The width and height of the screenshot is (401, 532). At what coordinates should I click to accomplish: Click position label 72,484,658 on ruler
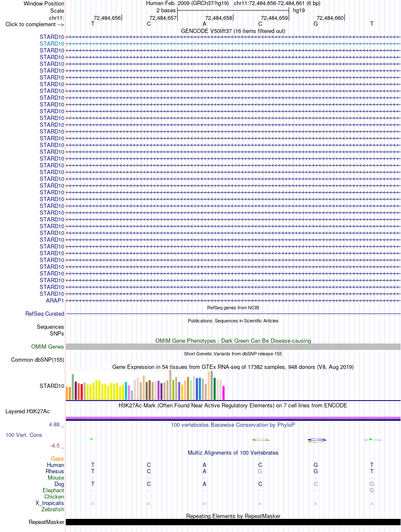[x=219, y=18]
